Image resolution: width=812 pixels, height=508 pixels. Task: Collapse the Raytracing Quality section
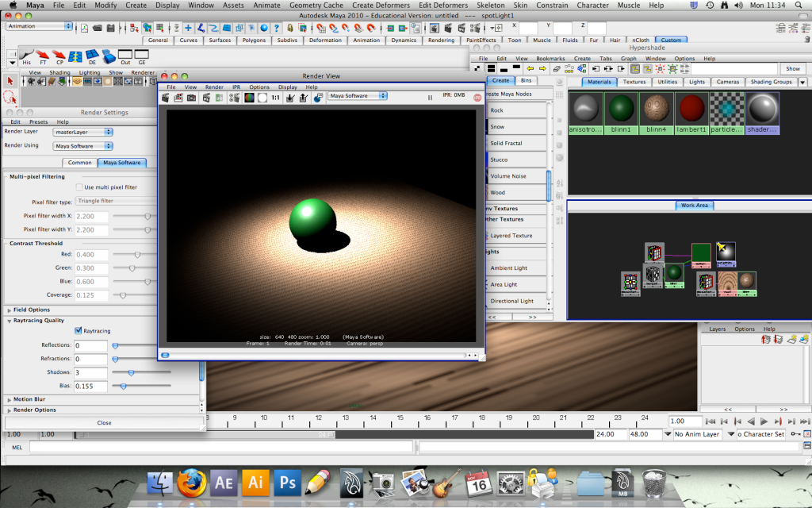[10, 321]
